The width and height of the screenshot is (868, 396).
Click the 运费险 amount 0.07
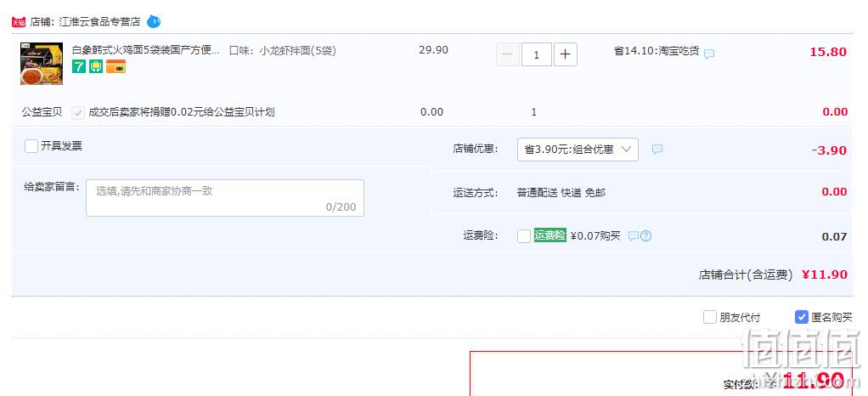pos(834,236)
